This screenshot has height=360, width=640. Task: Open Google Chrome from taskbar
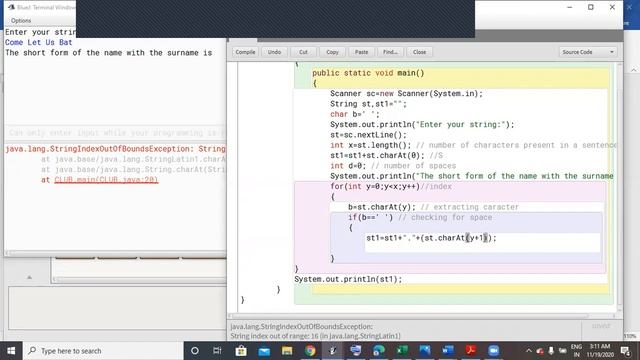point(310,351)
